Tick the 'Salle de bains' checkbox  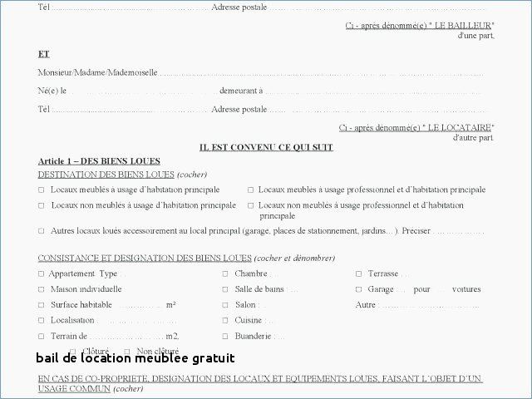pyautogui.click(x=225, y=289)
